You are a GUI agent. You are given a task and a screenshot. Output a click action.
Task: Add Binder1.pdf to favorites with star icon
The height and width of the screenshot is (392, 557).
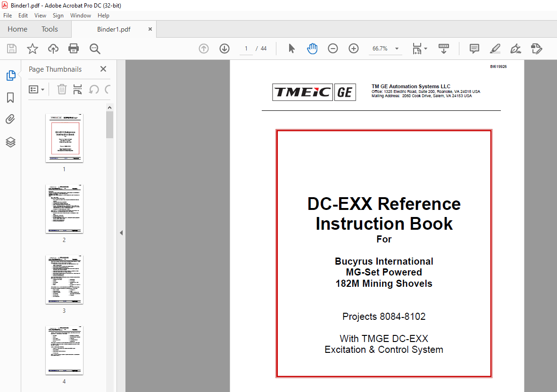32,49
